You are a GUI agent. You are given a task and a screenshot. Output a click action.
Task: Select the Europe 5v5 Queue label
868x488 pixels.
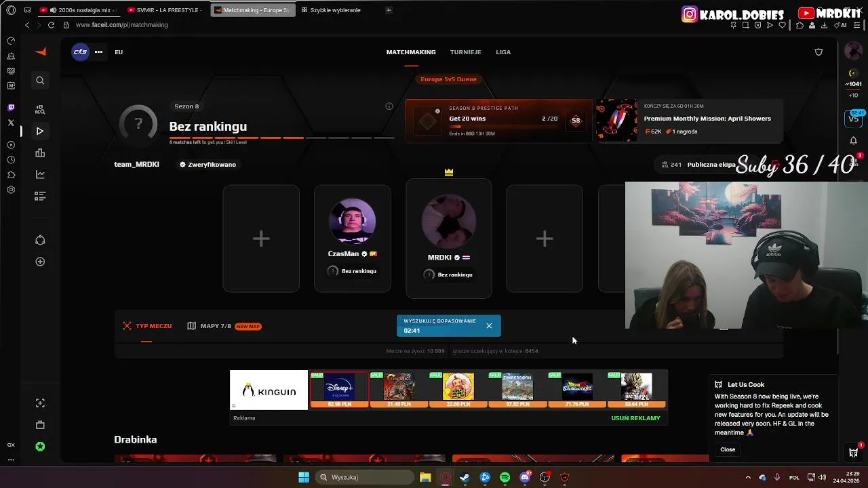point(448,79)
